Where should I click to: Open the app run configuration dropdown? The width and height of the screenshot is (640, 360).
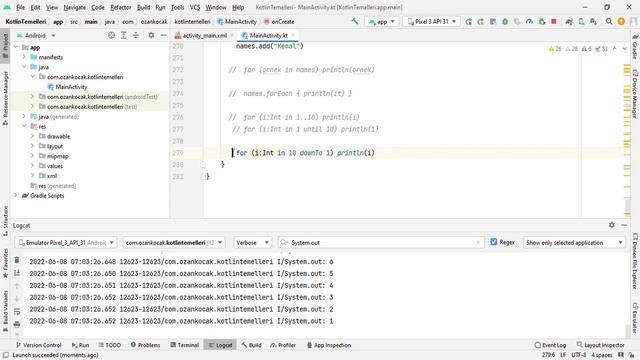tap(382, 22)
